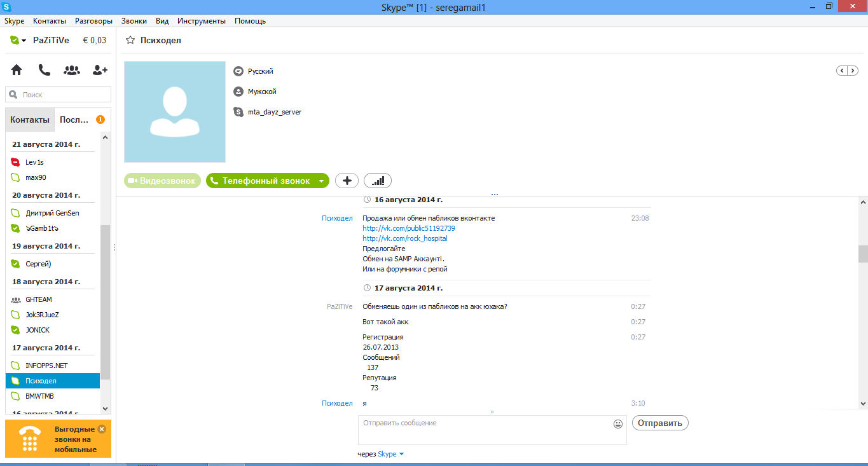
Task: Open call quality info signal-bars button
Action: tap(378, 181)
